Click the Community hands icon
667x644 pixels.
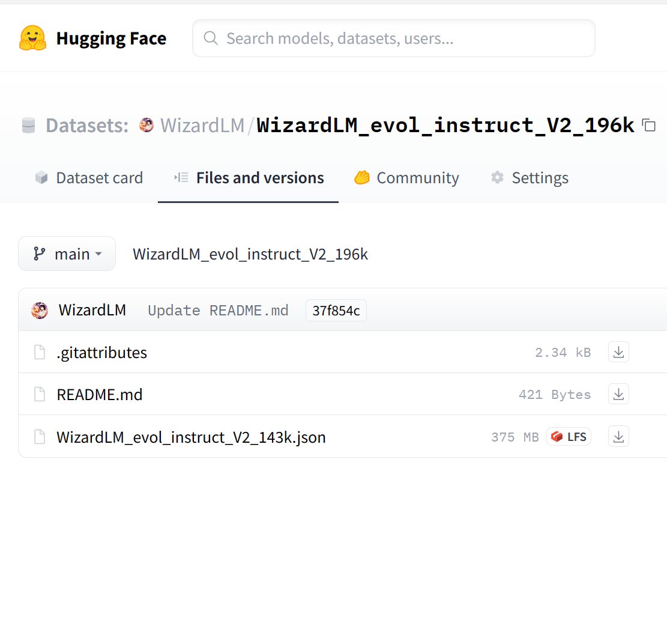362,177
